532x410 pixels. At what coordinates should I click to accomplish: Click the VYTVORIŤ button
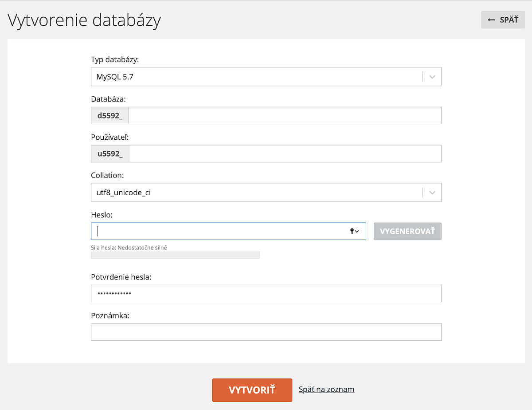point(252,390)
